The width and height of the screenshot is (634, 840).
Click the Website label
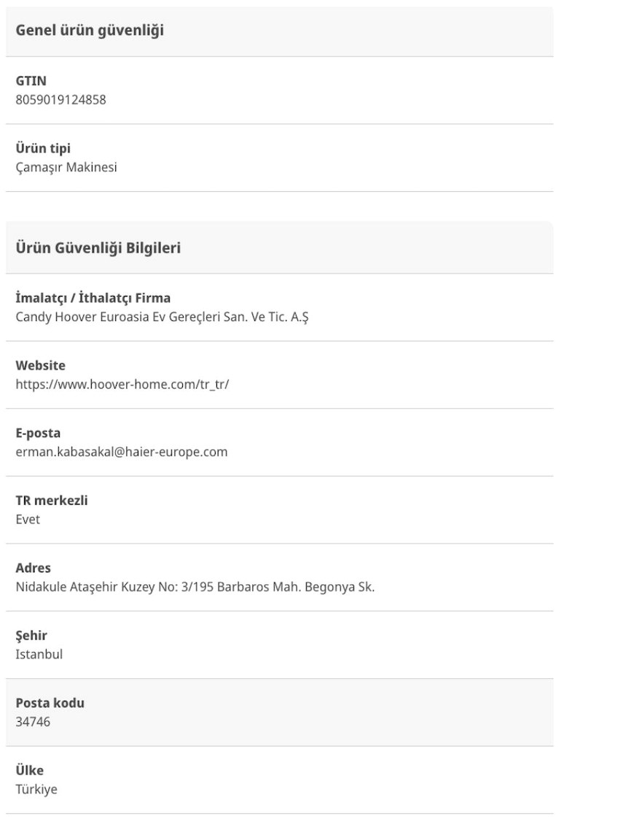pos(41,365)
